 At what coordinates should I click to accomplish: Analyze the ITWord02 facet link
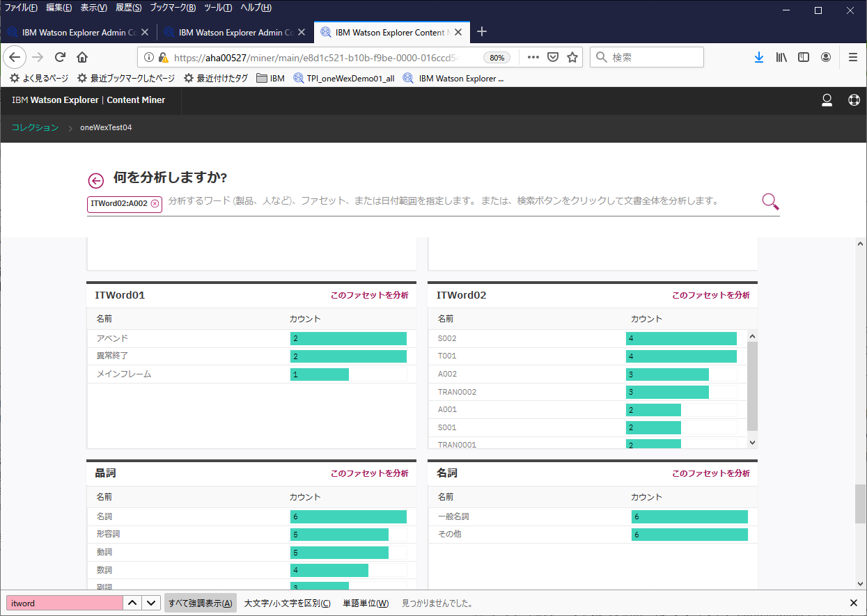[710, 295]
